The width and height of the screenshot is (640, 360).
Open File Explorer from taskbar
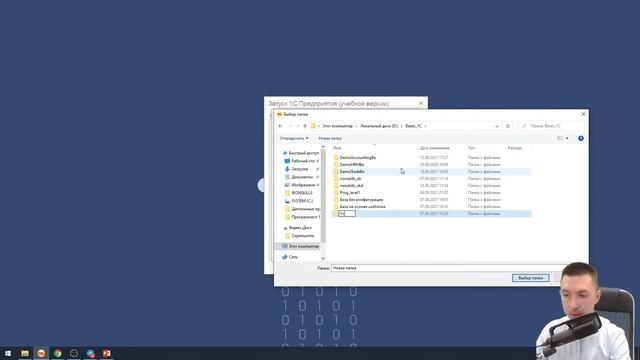coord(25,353)
